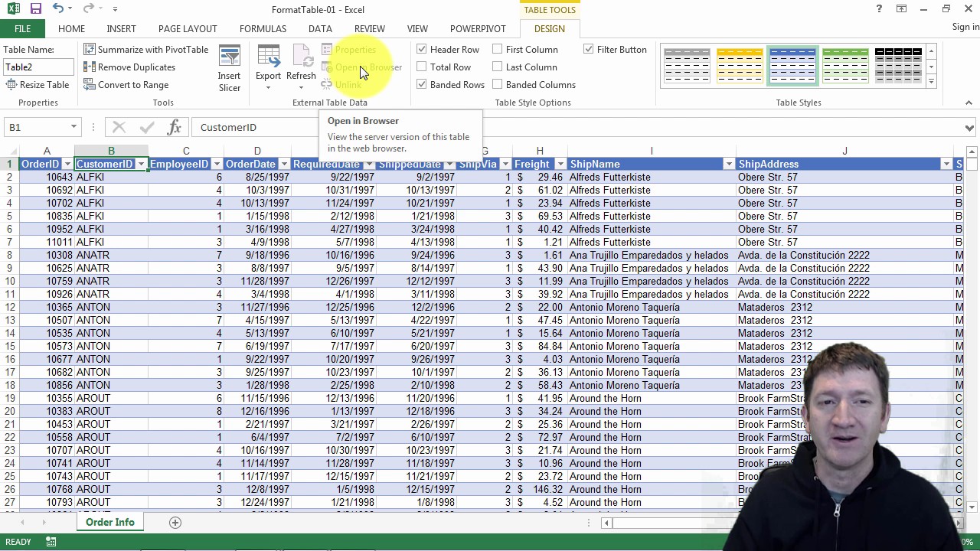The image size is (980, 551).
Task: Click the Sign in link
Action: [x=965, y=27]
